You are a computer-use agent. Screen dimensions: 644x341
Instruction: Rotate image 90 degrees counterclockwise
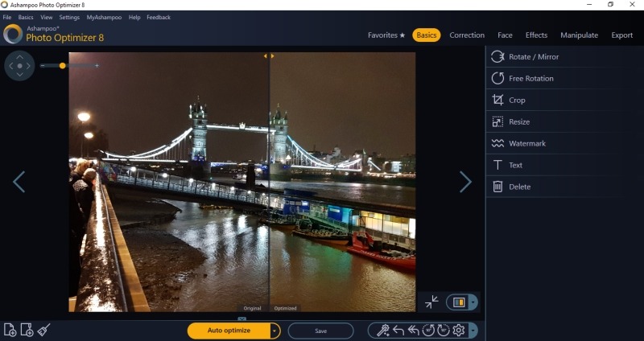(428, 331)
